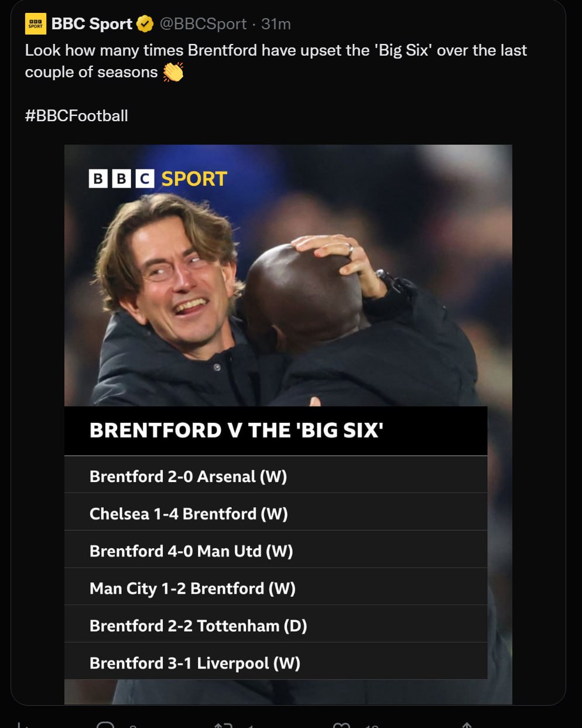Open the tweet via the 31m timestamp
The width and height of the screenshot is (582, 728).
276,24
